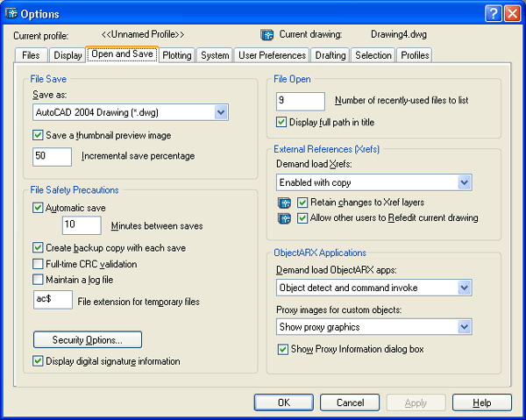Uncheck Display full path in title

click(282, 122)
